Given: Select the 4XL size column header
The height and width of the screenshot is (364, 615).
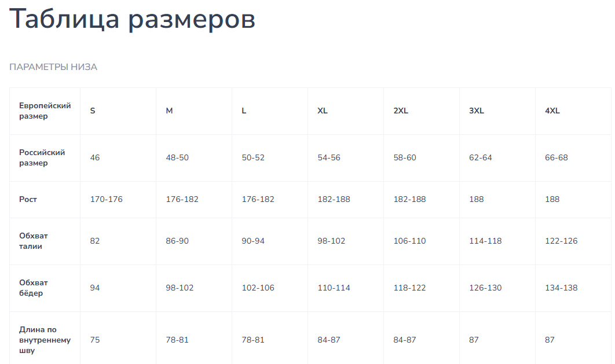Looking at the screenshot, I should point(552,111).
